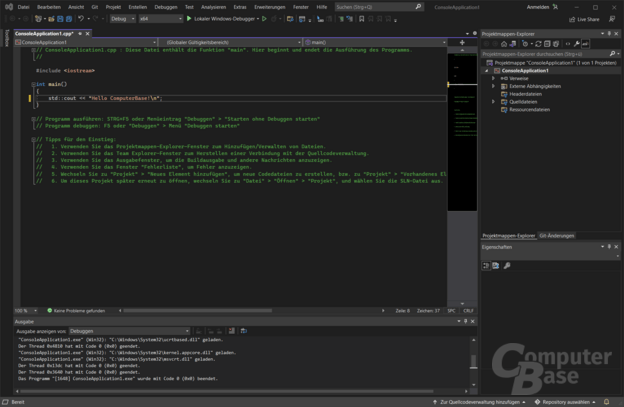Click the view code icon in Projektmappen-Explorer

point(567,44)
